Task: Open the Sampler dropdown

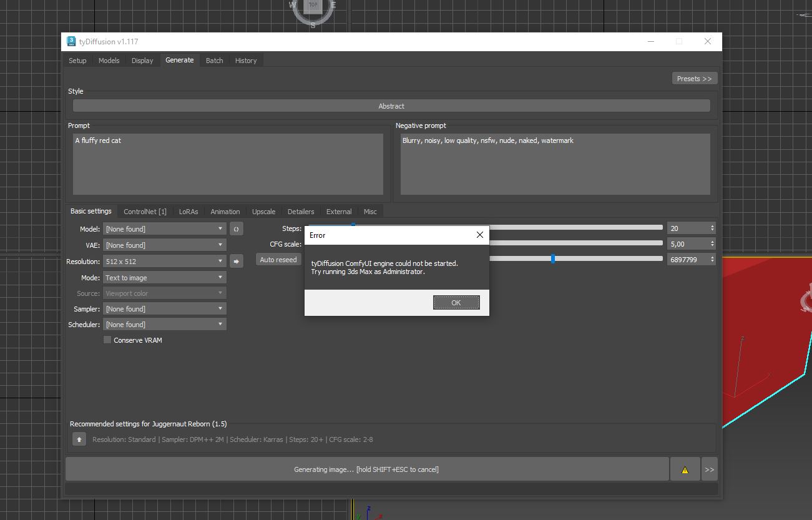Action: [x=165, y=309]
